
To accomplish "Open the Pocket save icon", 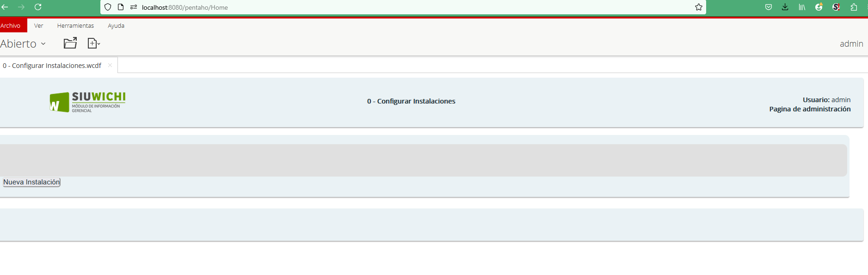I will tap(769, 7).
